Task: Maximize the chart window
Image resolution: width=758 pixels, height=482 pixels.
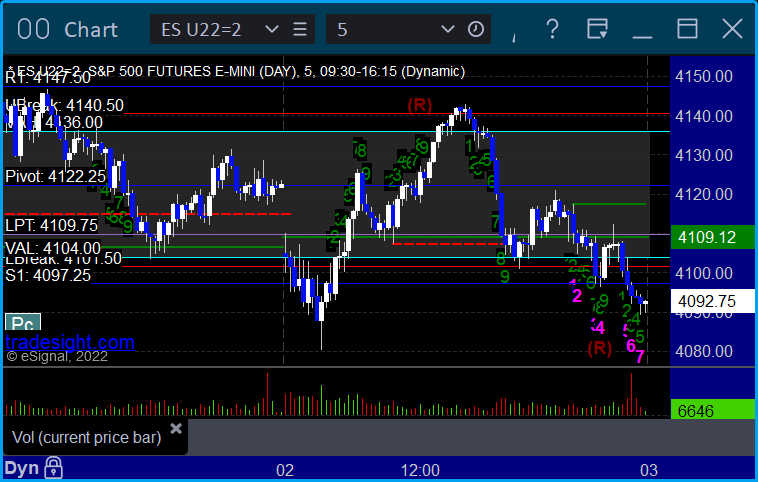Action: pyautogui.click(x=687, y=29)
